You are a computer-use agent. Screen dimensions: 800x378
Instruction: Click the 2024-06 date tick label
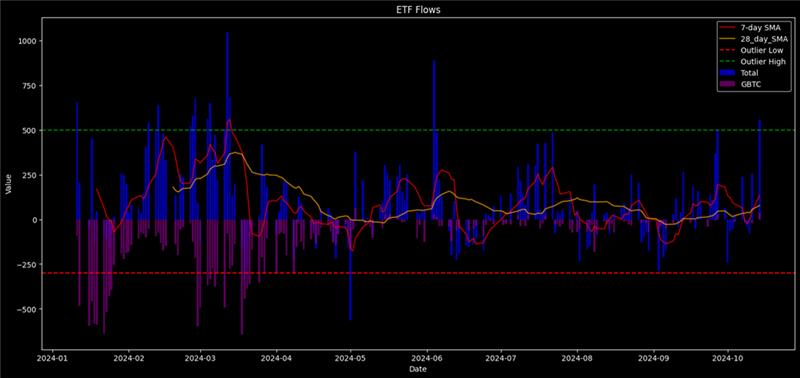point(427,358)
